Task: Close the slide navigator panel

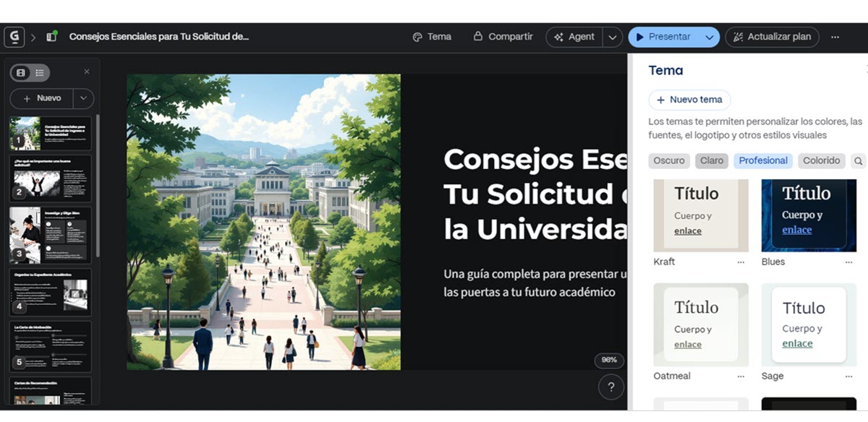Action: (87, 72)
